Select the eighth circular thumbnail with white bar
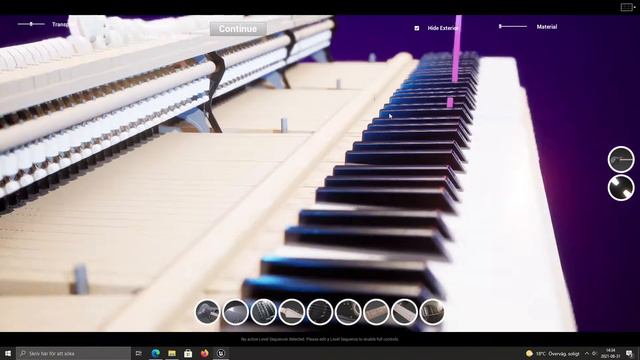 coord(404,312)
